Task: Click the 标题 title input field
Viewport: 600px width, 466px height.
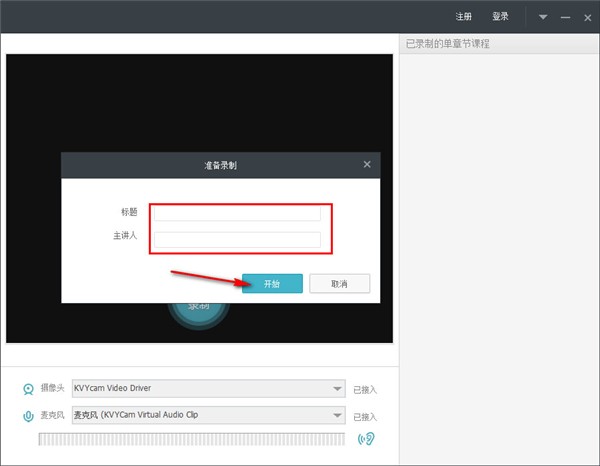Action: [x=237, y=212]
